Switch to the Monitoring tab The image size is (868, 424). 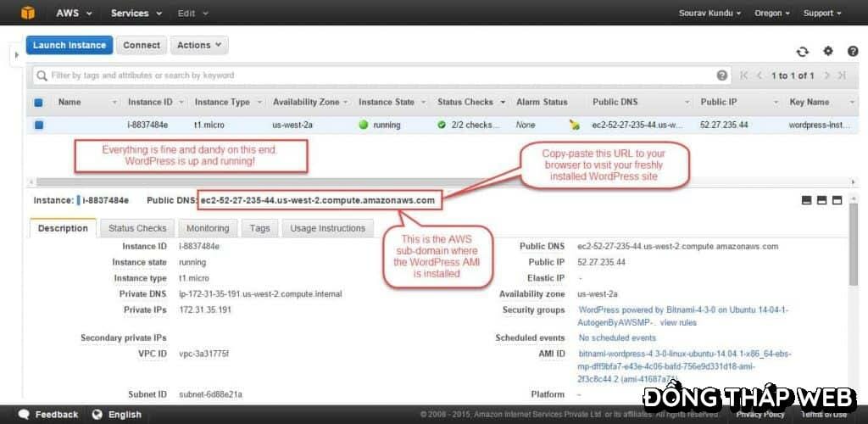[208, 228]
